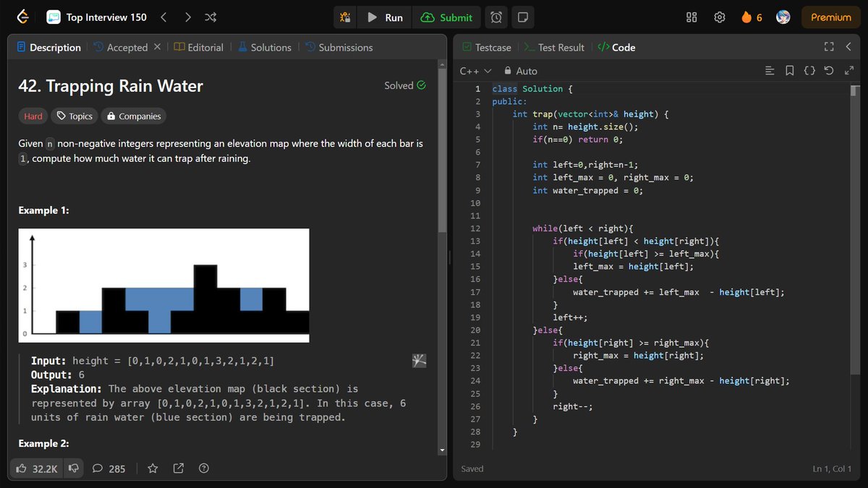The width and height of the screenshot is (868, 488).
Task: Maximize the code panel to full screen
Action: (x=829, y=47)
